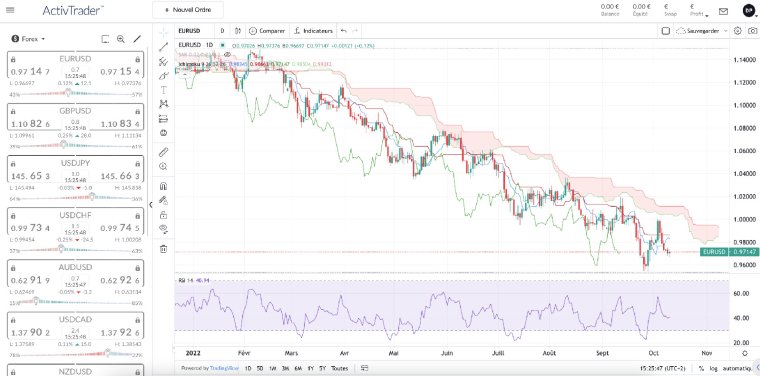The width and height of the screenshot is (760, 376).
Task: Toggle percent scale mode
Action: coord(701,368)
